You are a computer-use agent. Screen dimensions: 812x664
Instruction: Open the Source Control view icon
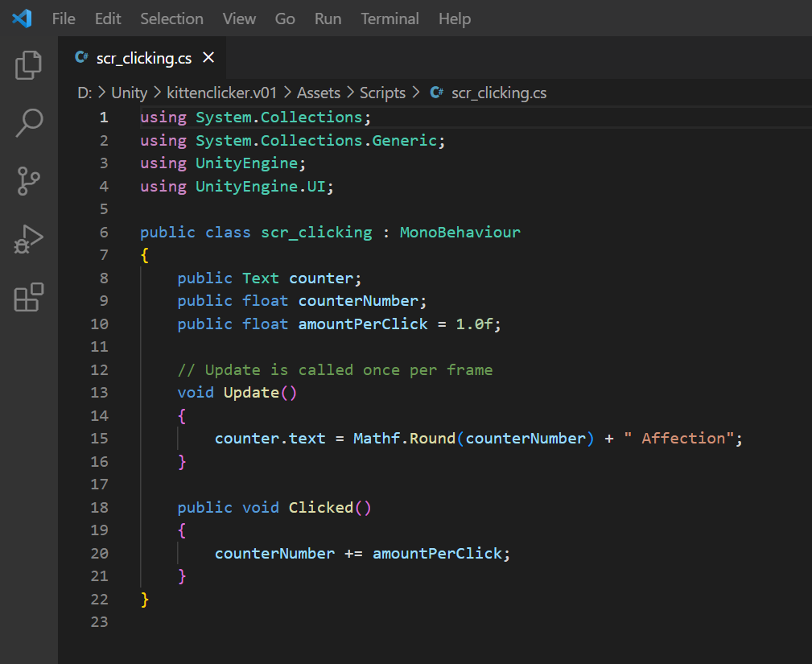29,182
